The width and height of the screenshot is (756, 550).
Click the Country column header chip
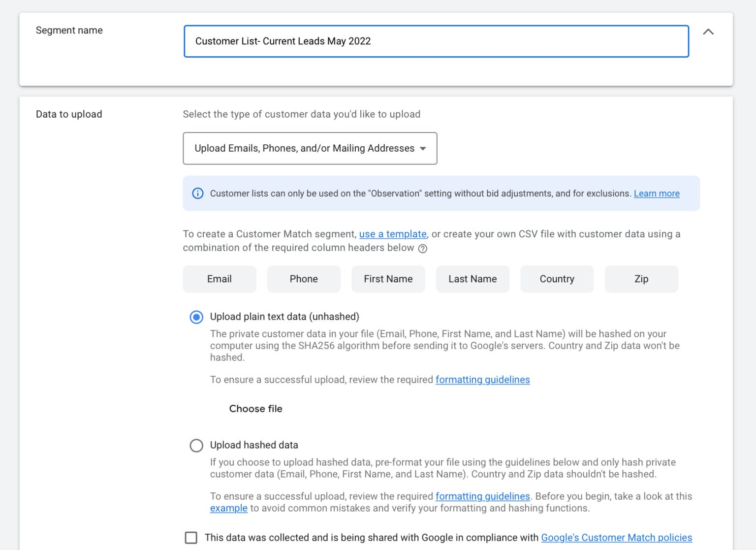[x=557, y=279]
